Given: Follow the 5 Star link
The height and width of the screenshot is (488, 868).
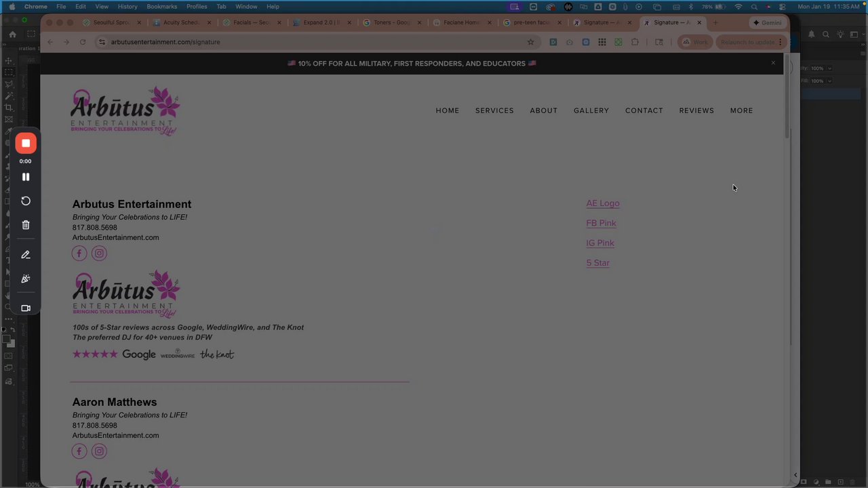Looking at the screenshot, I should coord(598,263).
